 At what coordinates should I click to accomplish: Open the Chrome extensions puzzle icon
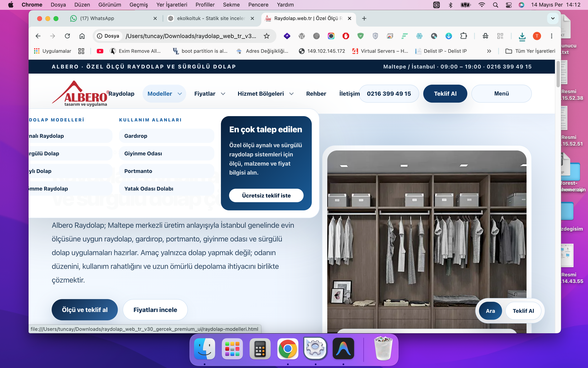[464, 36]
